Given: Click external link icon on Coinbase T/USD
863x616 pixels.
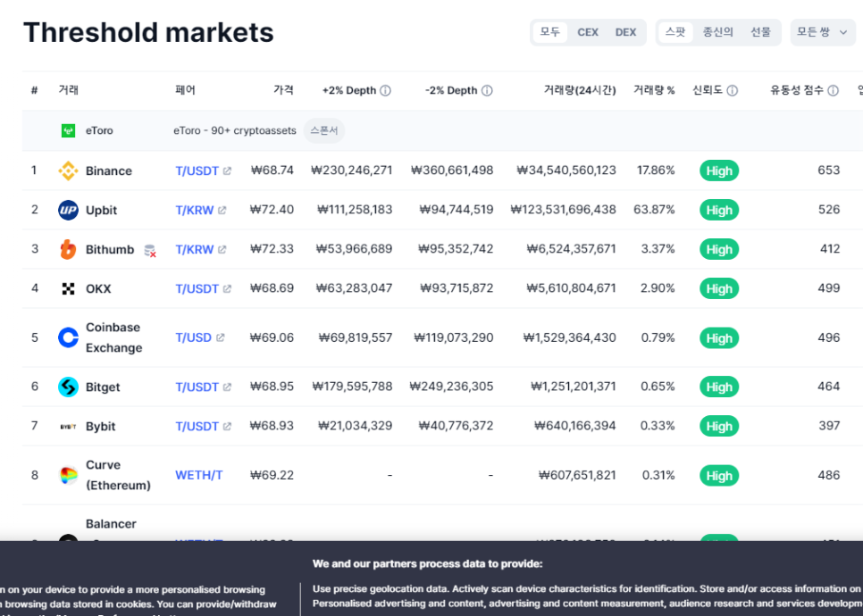Looking at the screenshot, I should (220, 337).
